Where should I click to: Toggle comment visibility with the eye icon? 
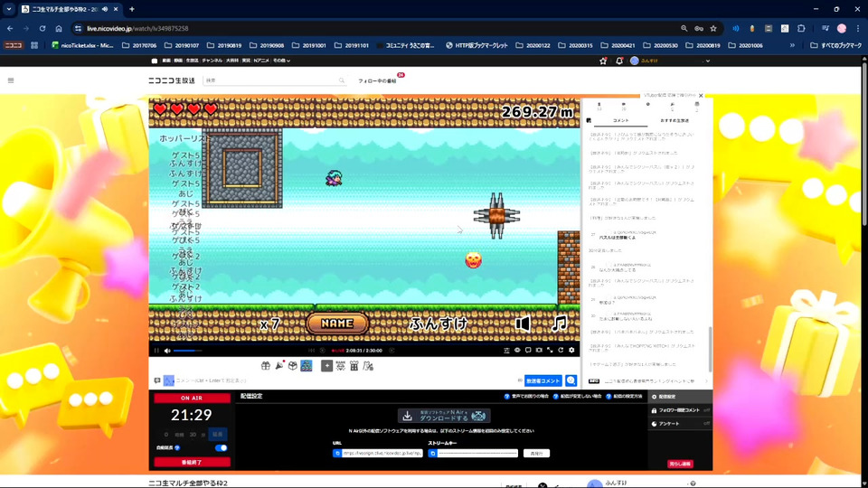pos(517,351)
